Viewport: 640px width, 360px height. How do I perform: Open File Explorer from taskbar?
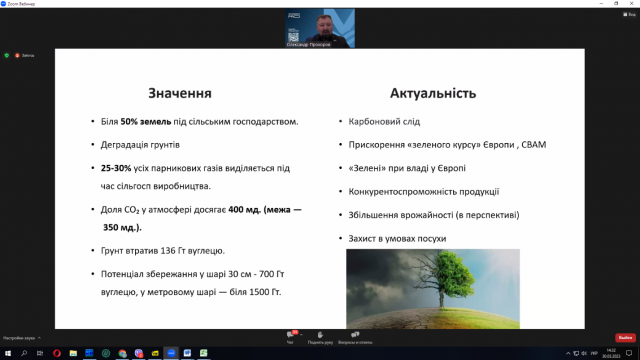(x=73, y=353)
